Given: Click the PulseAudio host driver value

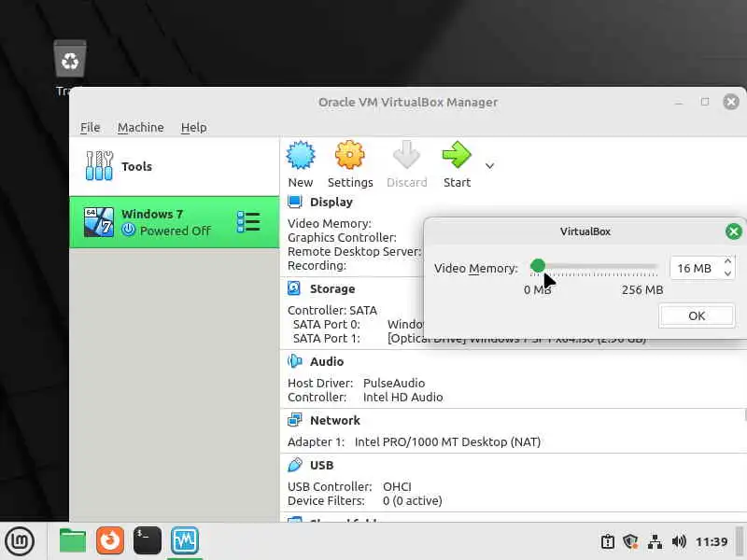Looking at the screenshot, I should click(x=394, y=383).
